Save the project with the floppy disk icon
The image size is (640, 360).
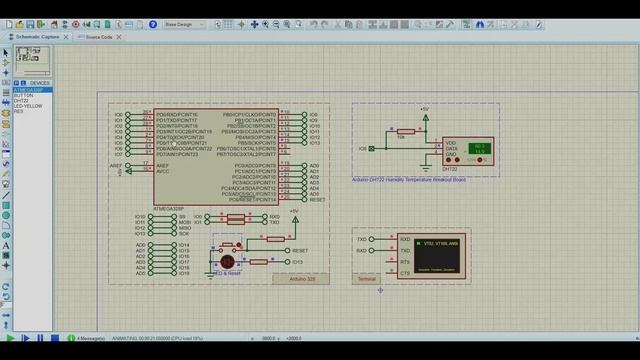pos(30,24)
